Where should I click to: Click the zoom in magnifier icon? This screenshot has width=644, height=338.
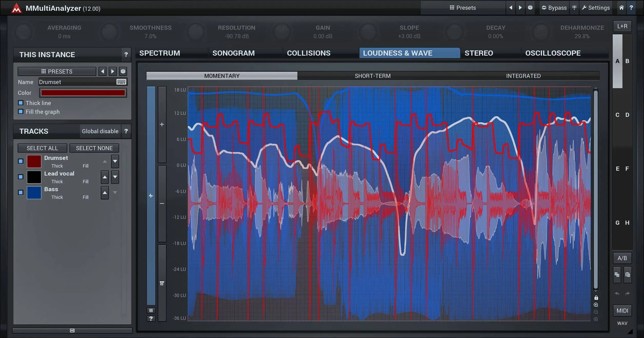[x=596, y=305]
